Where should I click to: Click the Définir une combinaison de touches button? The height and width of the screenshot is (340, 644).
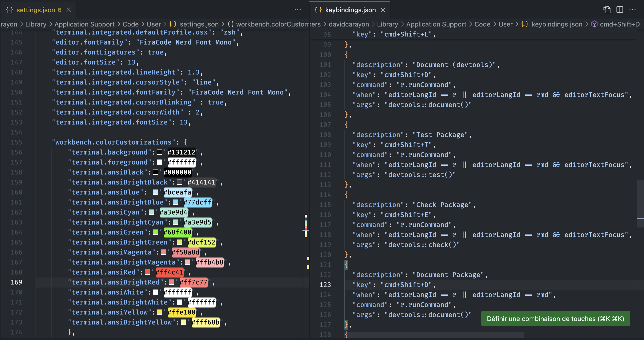[555, 318]
